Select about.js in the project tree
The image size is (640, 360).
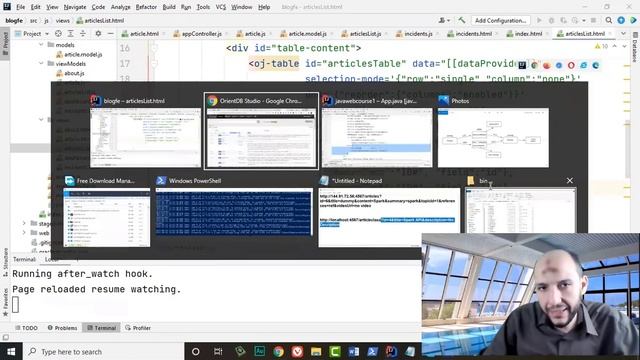click(70, 73)
